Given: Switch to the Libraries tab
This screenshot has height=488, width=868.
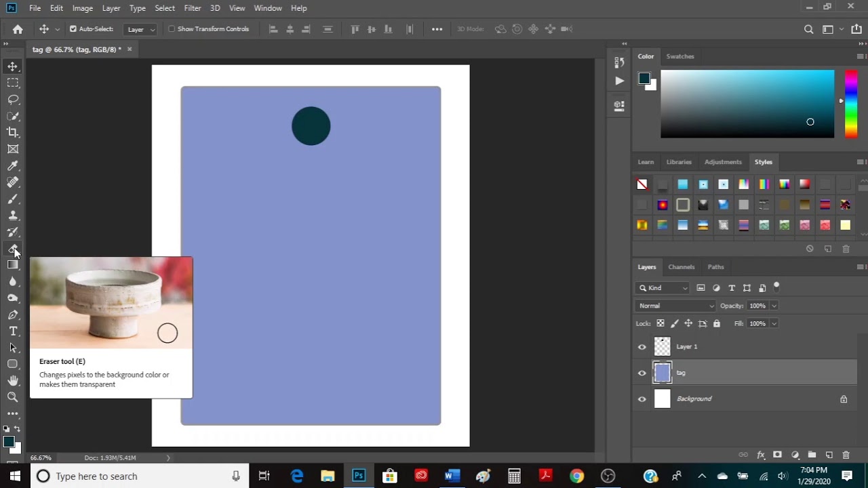Looking at the screenshot, I should point(679,162).
